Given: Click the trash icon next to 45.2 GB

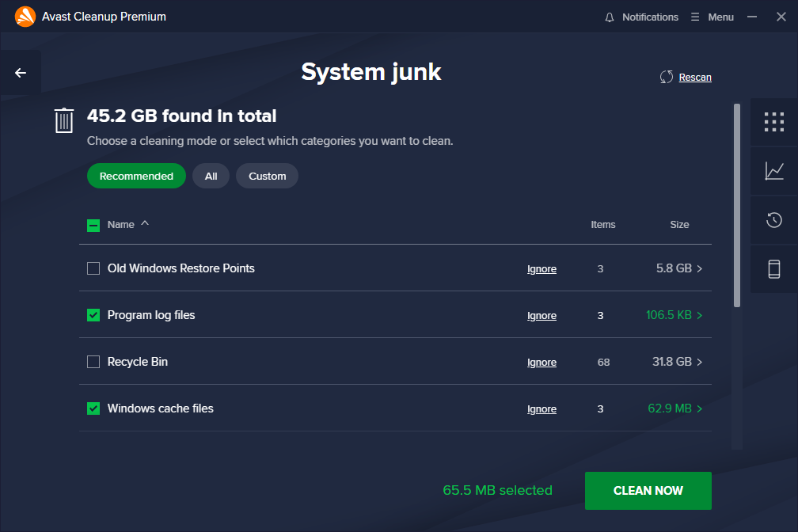Looking at the screenshot, I should [x=63, y=120].
